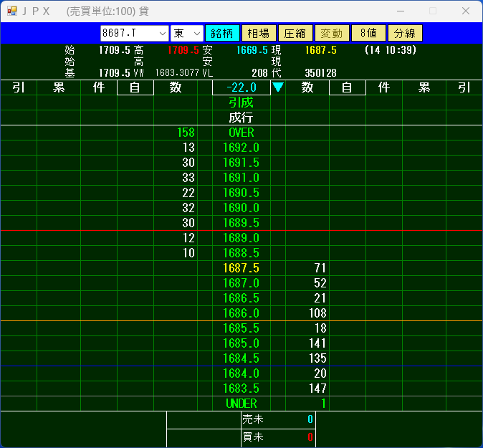This screenshot has width=483, height=448.
Task: Click the OVER row in price column
Action: coord(241,133)
